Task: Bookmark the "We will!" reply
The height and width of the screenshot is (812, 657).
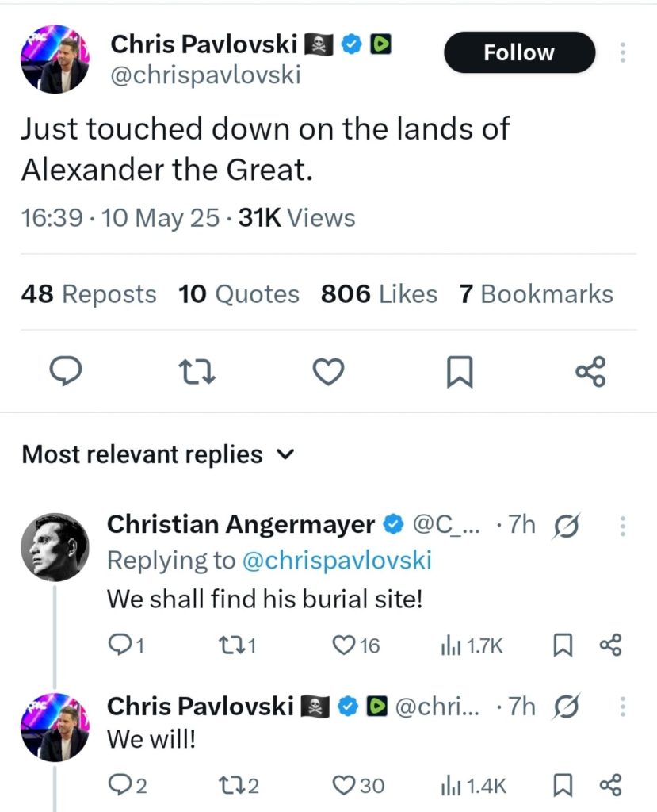Action: coord(562,786)
